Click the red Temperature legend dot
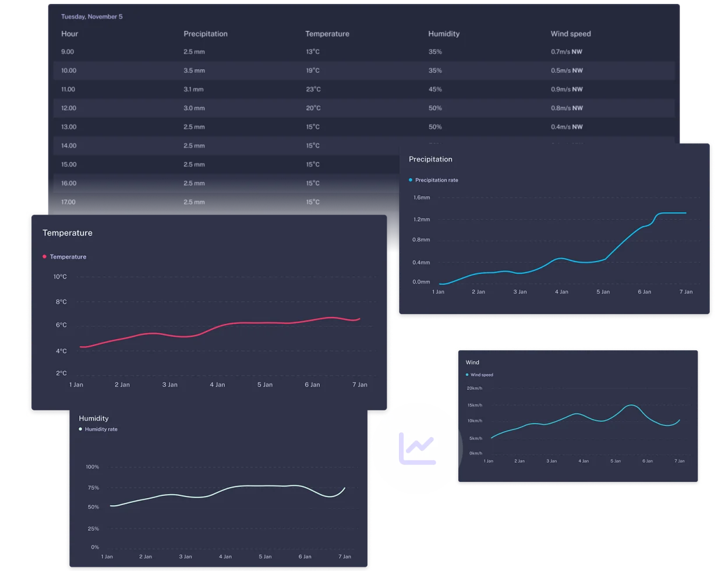 [x=44, y=256]
